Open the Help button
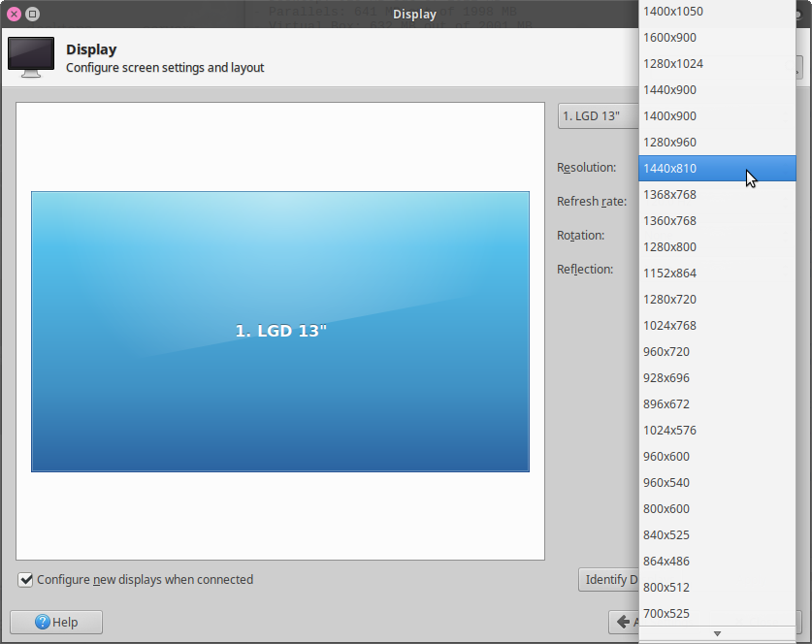 click(56, 622)
